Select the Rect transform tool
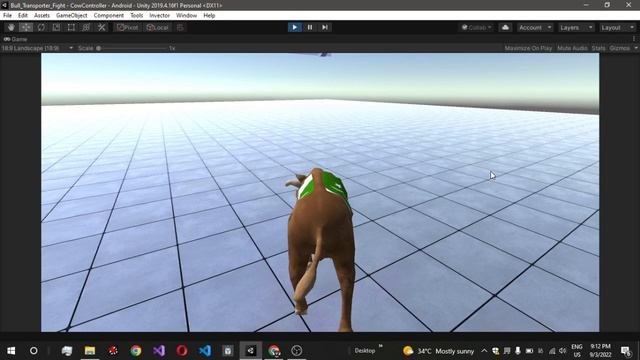The width and height of the screenshot is (640, 360). coord(71,27)
